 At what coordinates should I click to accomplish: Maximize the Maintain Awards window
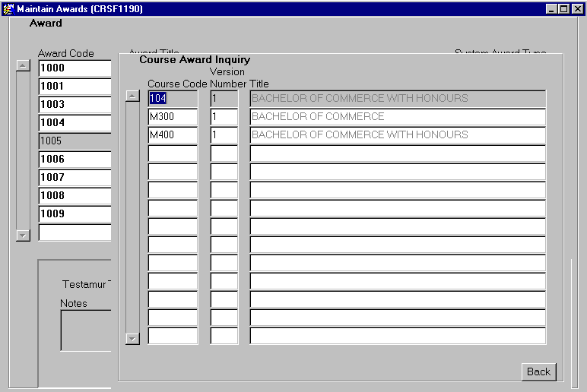coord(563,9)
